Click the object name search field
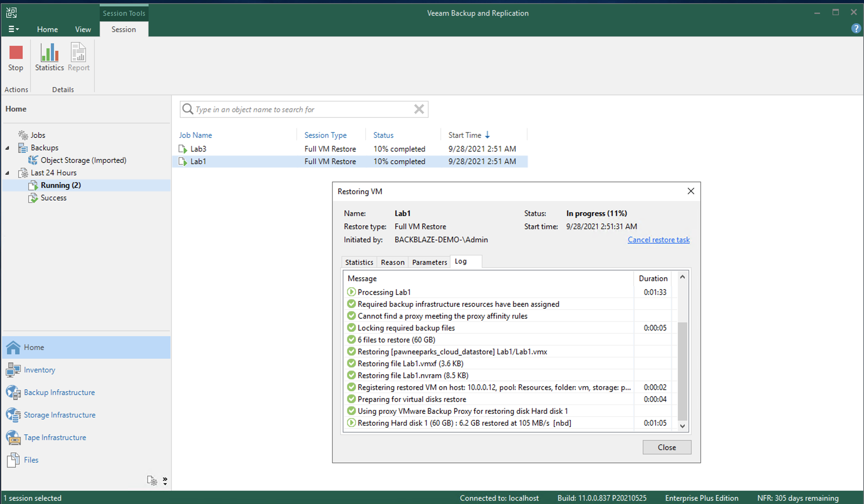 (x=304, y=109)
